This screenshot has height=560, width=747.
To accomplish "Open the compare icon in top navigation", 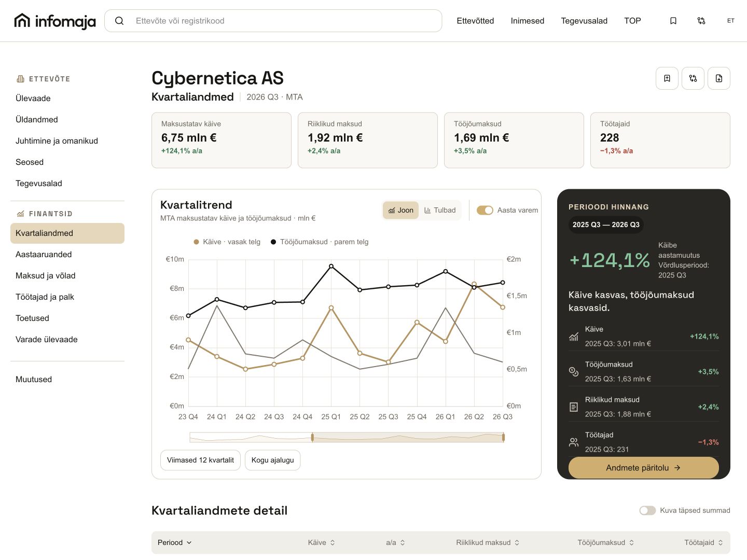I will 701,21.
